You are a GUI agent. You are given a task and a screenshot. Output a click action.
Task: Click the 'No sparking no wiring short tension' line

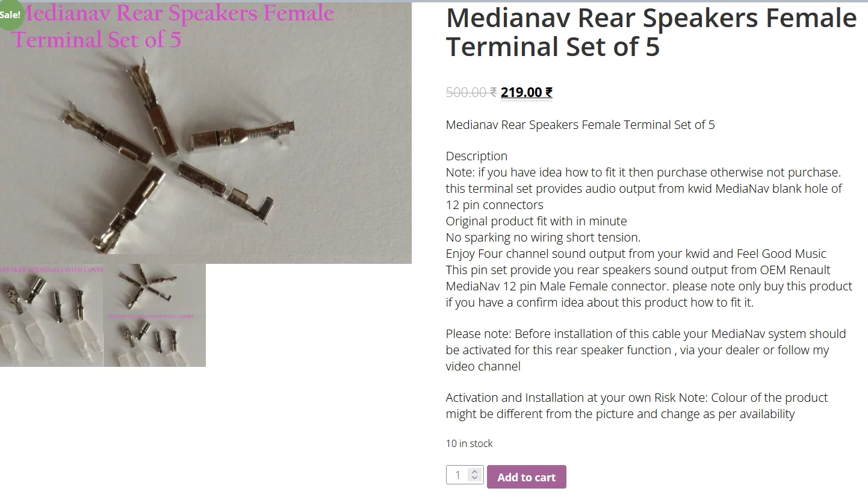(x=544, y=237)
